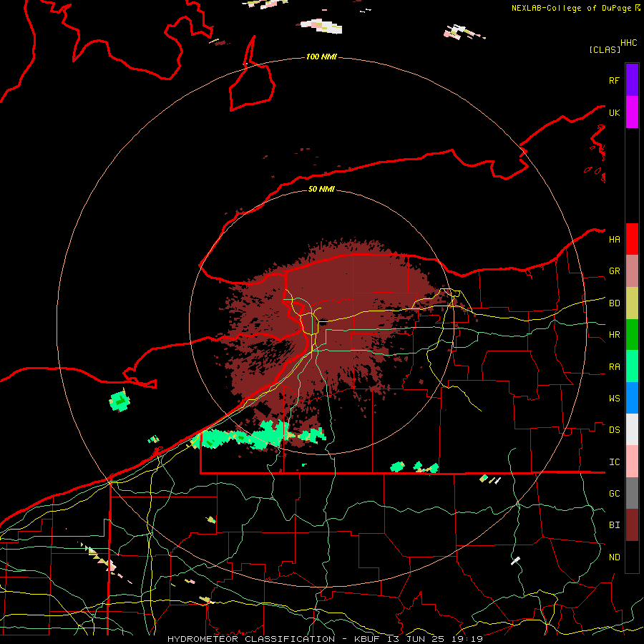Click the WS blue legend swatch
The image size is (644, 644).
click(632, 398)
